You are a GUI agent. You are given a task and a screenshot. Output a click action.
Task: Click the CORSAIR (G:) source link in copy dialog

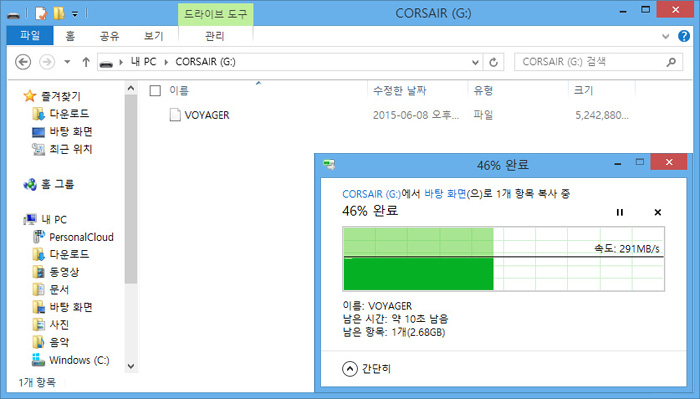[x=371, y=194]
